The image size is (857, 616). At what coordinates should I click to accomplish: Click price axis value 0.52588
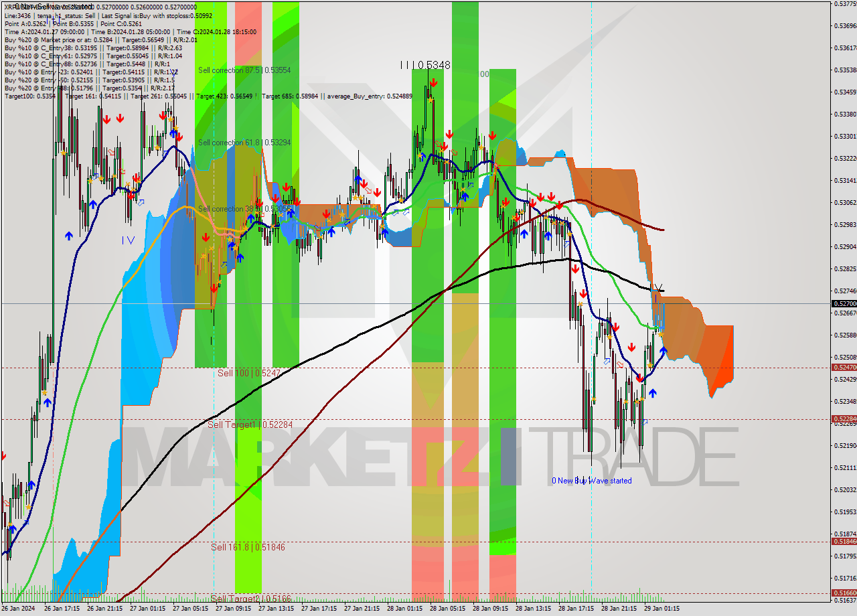(x=844, y=335)
